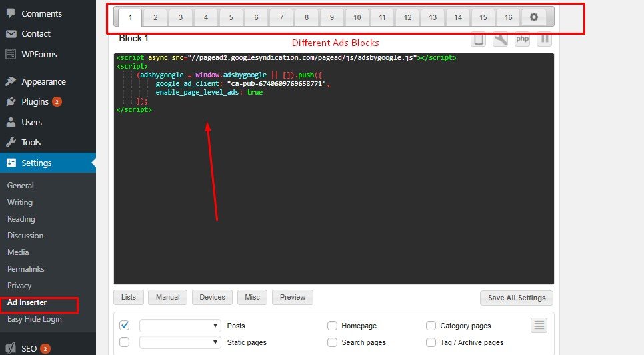This screenshot has height=355, width=644.
Task: Click the SEO notification count badge
Action: 45,349
